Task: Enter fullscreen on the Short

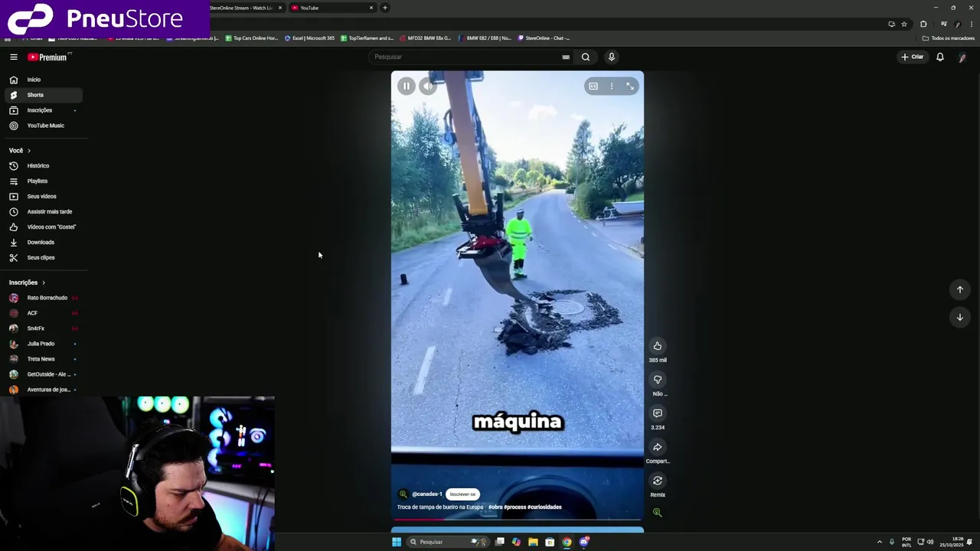Action: (x=630, y=86)
